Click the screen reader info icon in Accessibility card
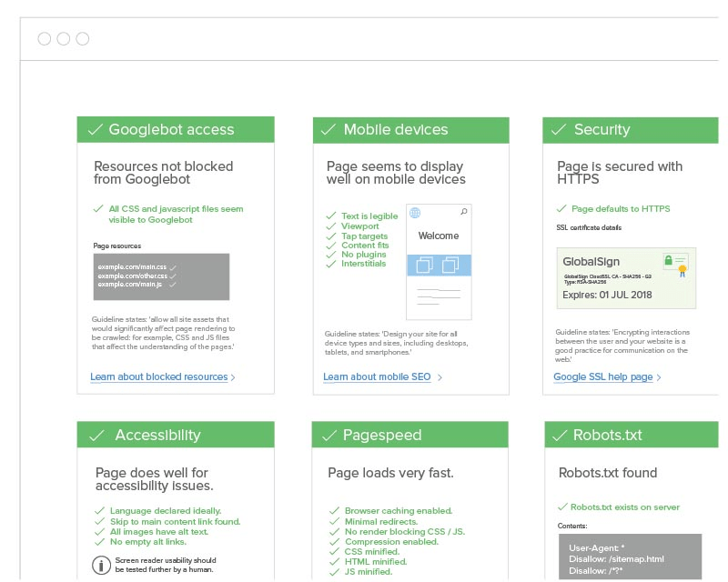 pyautogui.click(x=101, y=565)
